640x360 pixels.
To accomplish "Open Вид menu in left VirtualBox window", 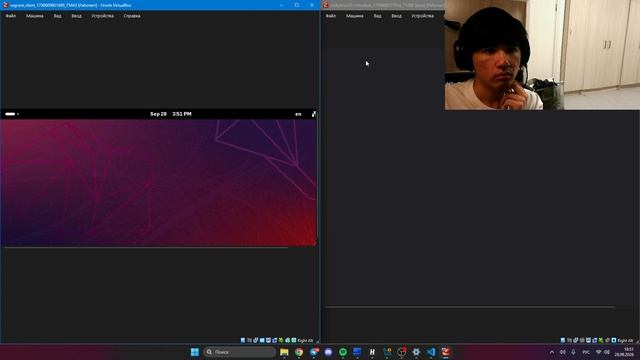I will pos(58,16).
